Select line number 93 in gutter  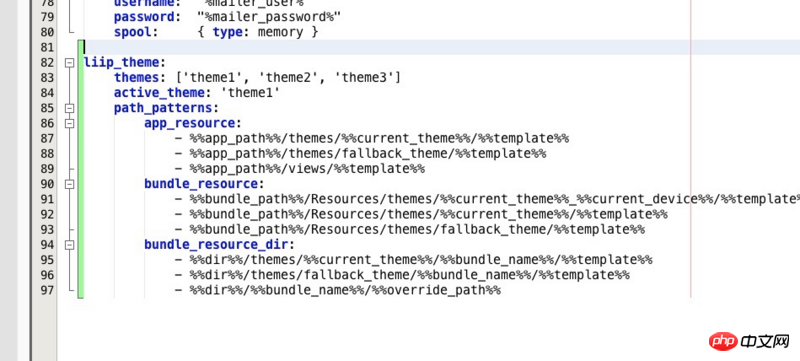[x=46, y=230]
